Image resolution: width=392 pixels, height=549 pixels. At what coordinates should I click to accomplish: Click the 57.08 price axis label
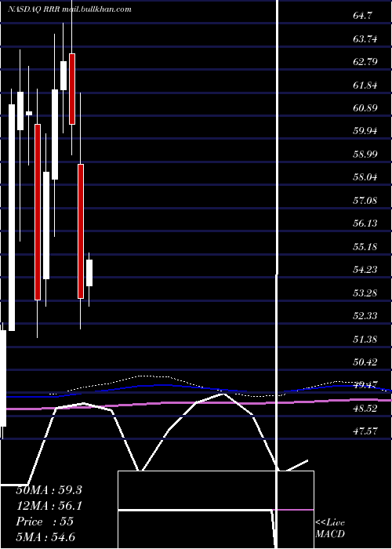[365, 201]
